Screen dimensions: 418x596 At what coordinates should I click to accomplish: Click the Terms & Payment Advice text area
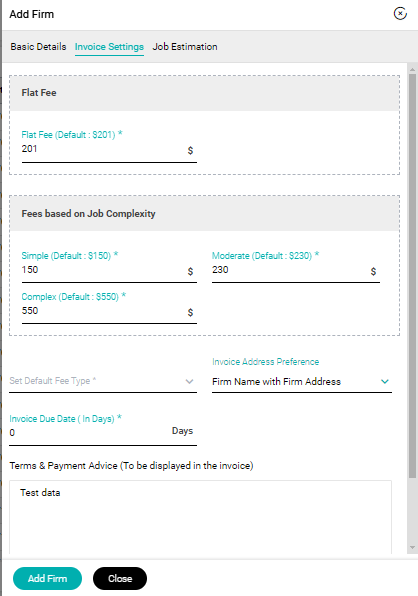point(200,517)
